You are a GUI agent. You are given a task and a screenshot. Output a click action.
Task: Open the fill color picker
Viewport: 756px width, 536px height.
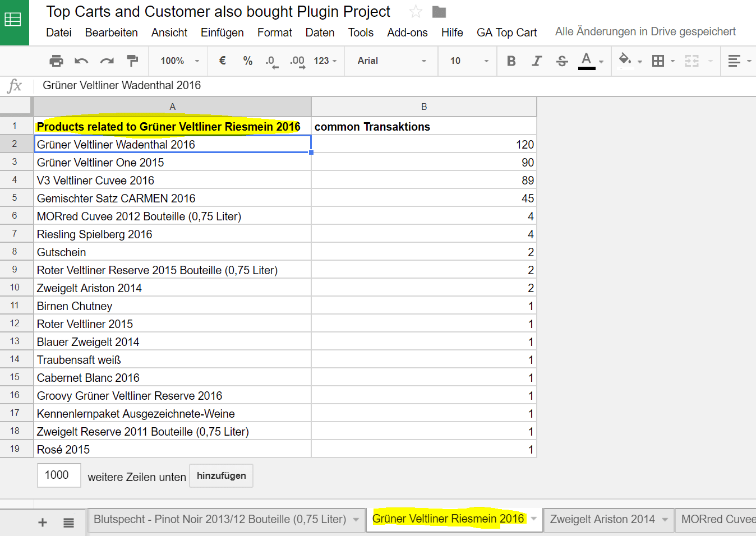point(625,61)
